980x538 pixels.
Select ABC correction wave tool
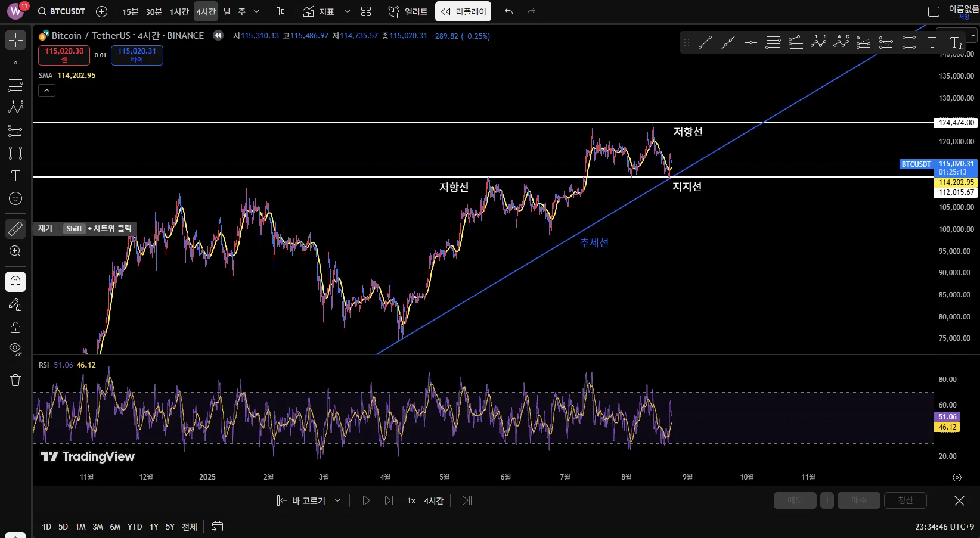pos(841,42)
